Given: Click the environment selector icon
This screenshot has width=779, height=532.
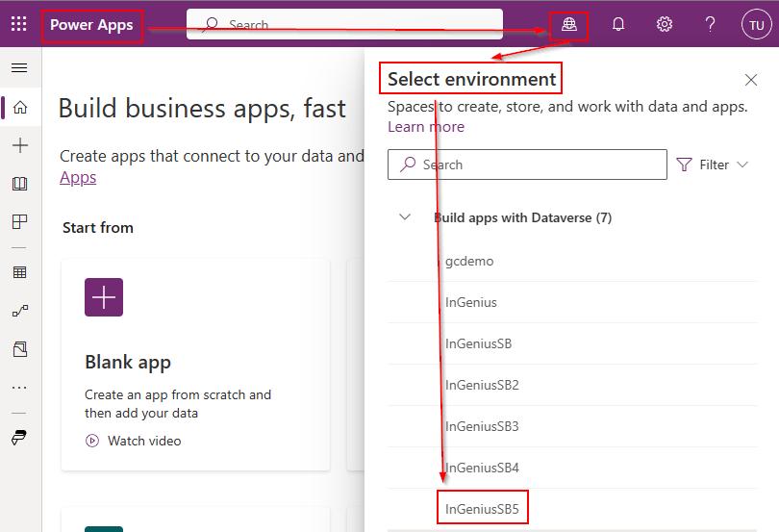Looking at the screenshot, I should (569, 25).
